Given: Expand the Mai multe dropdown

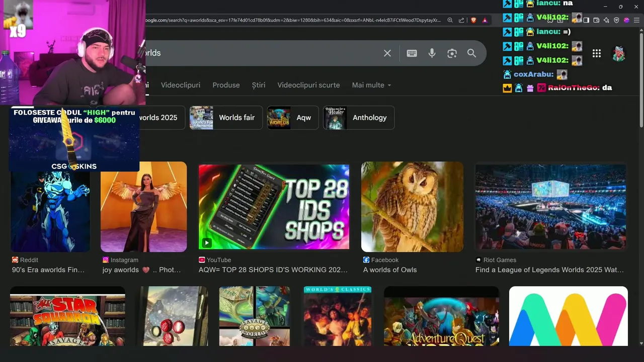Looking at the screenshot, I should (x=371, y=85).
